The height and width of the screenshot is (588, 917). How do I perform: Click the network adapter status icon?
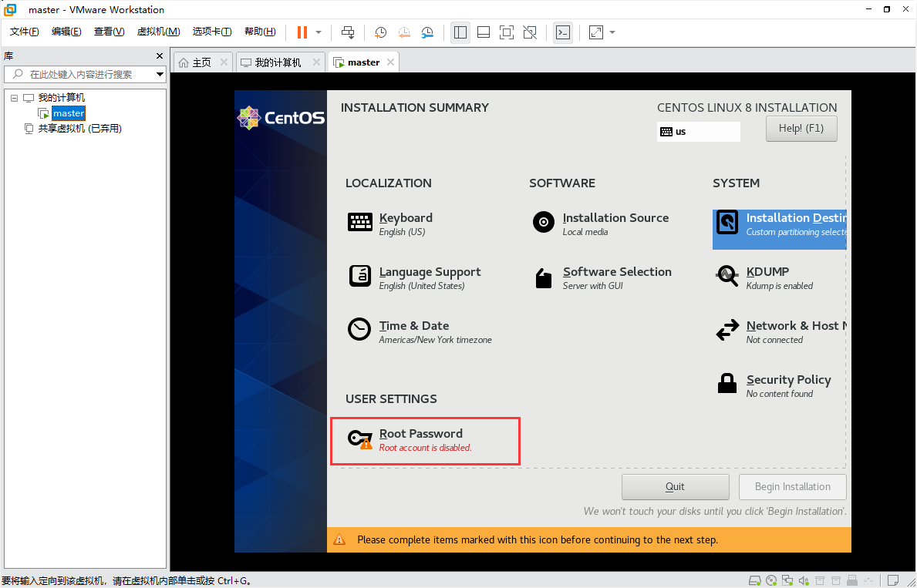787,580
